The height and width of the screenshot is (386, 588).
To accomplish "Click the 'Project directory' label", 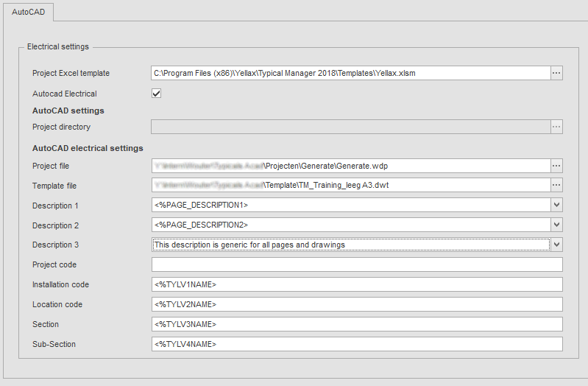I will [62, 127].
